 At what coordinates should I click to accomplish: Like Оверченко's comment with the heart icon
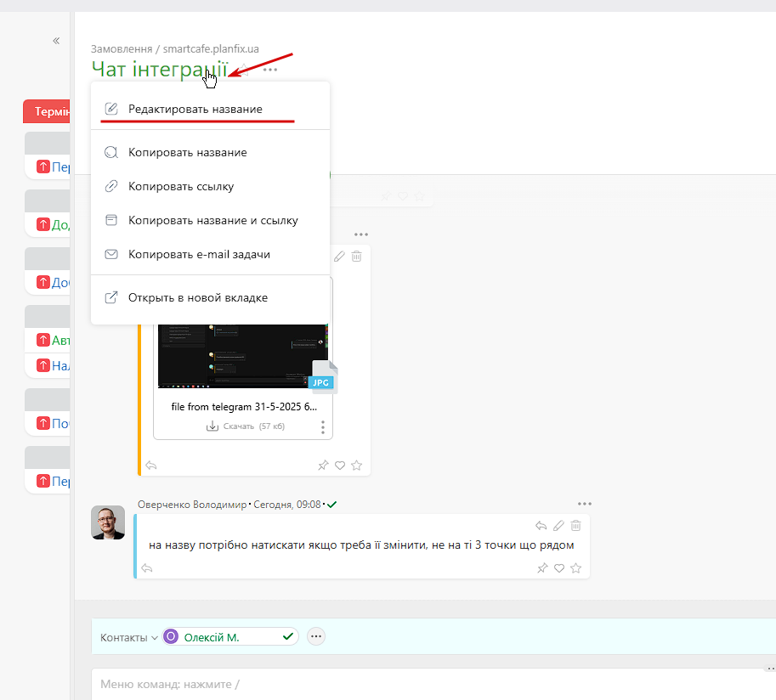(559, 568)
